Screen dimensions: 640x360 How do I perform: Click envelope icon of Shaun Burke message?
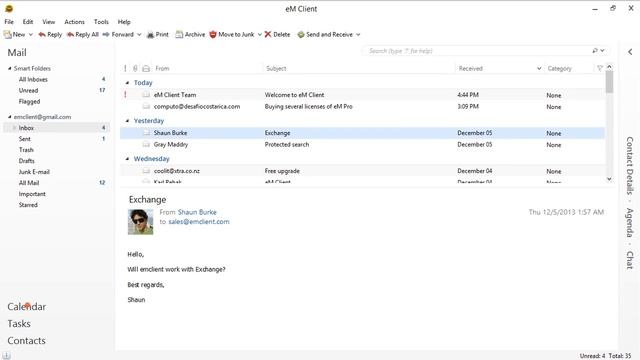click(146, 133)
